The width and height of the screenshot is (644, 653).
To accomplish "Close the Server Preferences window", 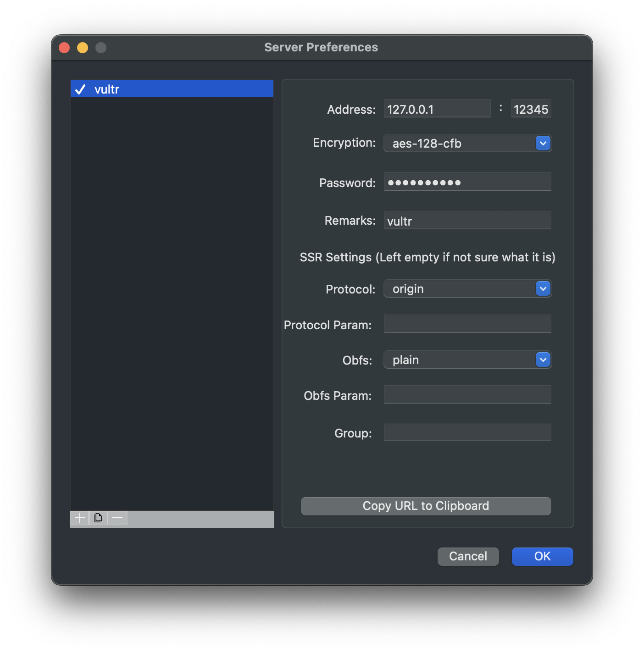I will coord(64,48).
